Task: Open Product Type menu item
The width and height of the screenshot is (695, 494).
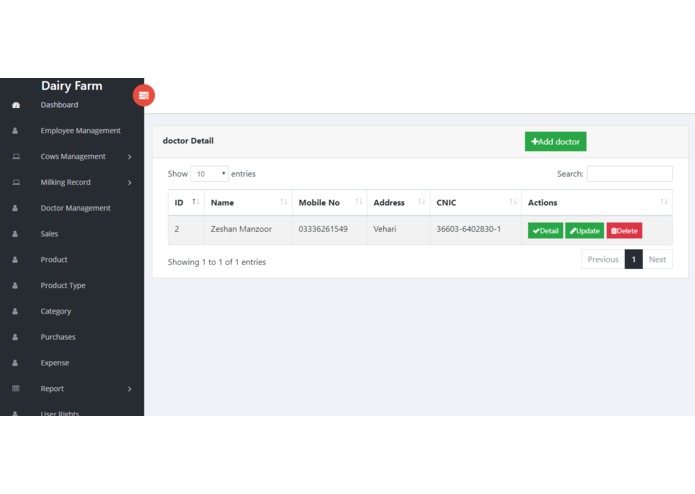Action: (63, 285)
